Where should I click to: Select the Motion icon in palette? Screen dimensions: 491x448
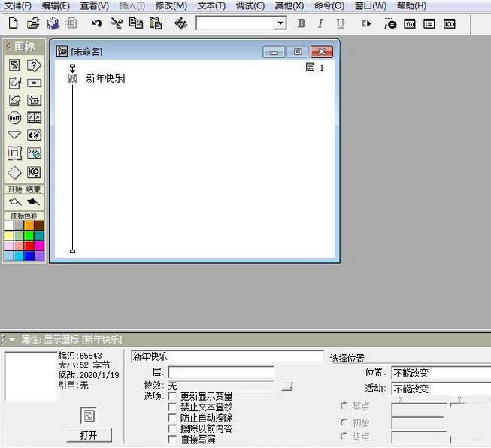coord(14,83)
